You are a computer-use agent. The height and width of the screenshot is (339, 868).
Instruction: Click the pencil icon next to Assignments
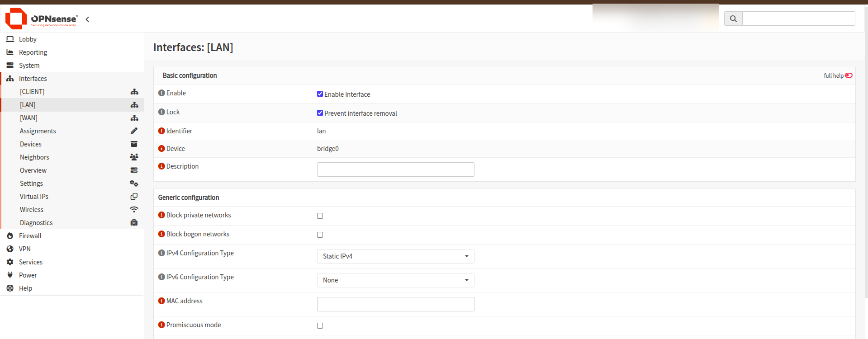(x=134, y=131)
